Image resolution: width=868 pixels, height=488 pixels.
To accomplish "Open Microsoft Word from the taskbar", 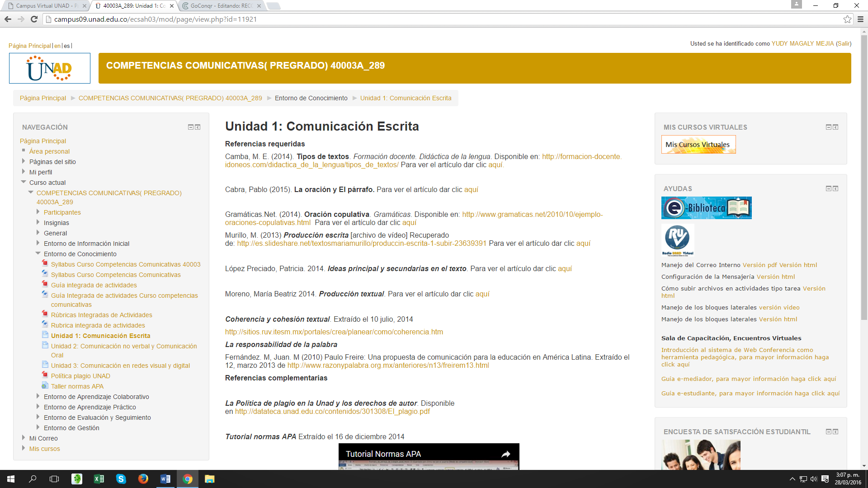I will click(165, 479).
